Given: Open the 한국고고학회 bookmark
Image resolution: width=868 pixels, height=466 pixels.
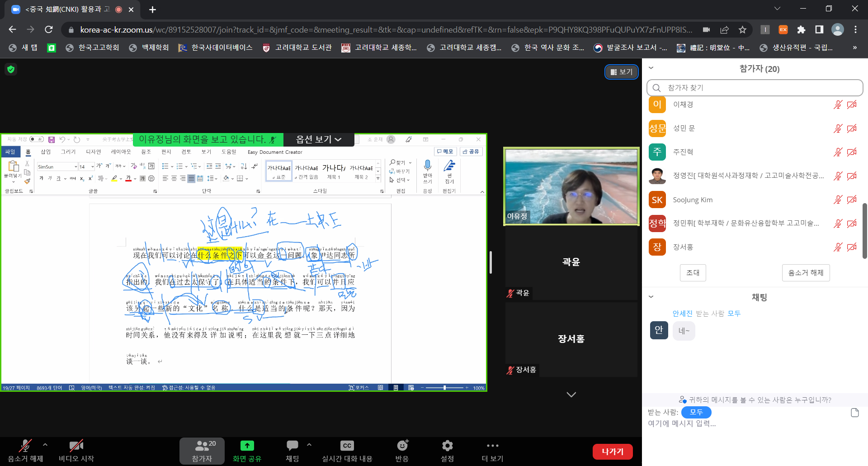Looking at the screenshot, I should pos(93,48).
